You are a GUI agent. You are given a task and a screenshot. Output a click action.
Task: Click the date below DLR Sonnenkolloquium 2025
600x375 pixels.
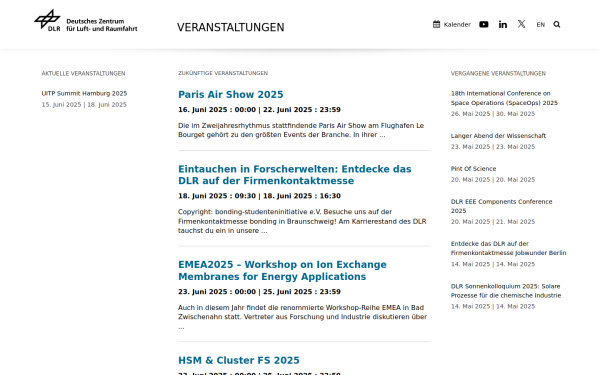tap(493, 307)
